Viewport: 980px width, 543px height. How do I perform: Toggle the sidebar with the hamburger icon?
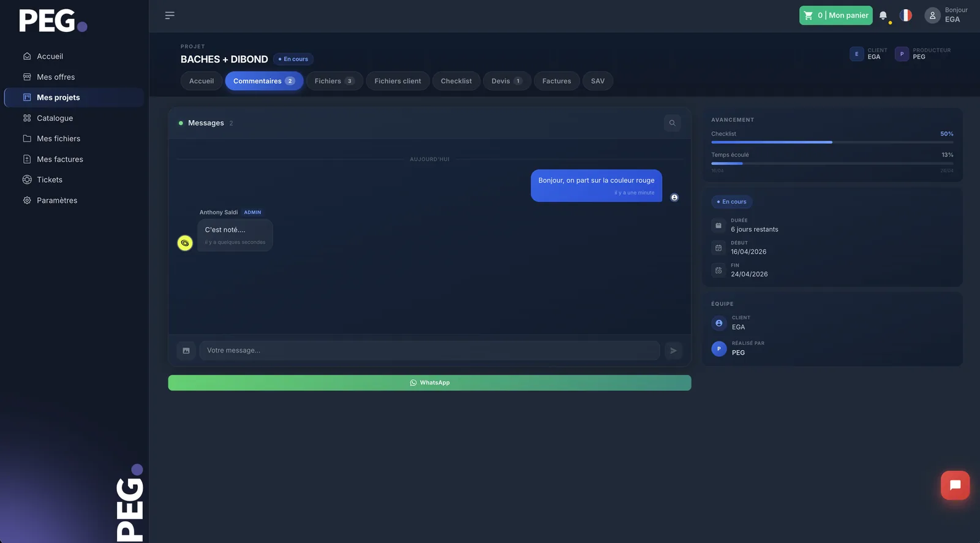(170, 15)
